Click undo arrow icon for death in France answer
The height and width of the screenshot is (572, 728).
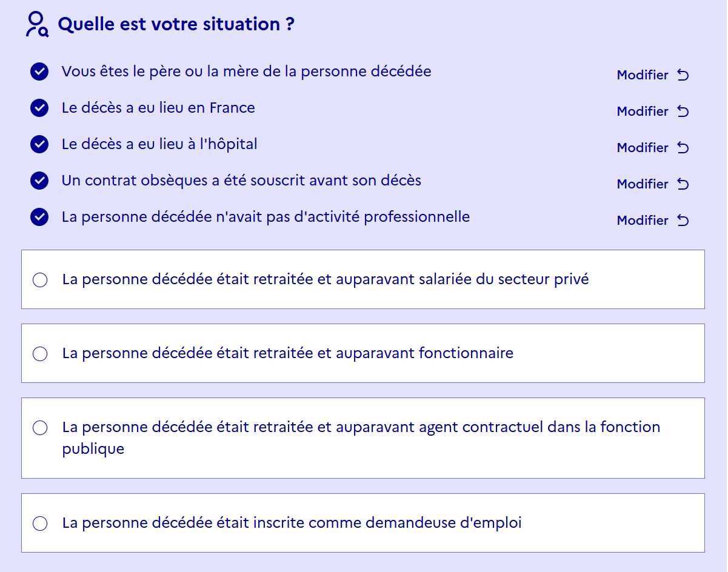683,111
